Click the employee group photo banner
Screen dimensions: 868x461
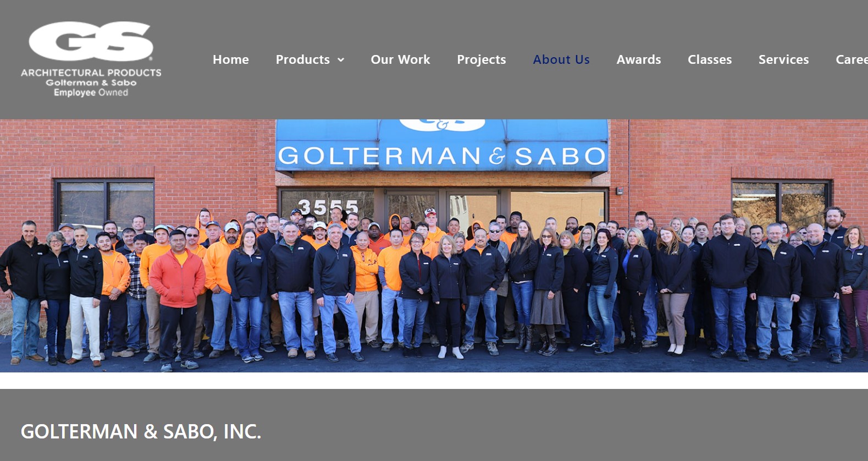(434, 246)
